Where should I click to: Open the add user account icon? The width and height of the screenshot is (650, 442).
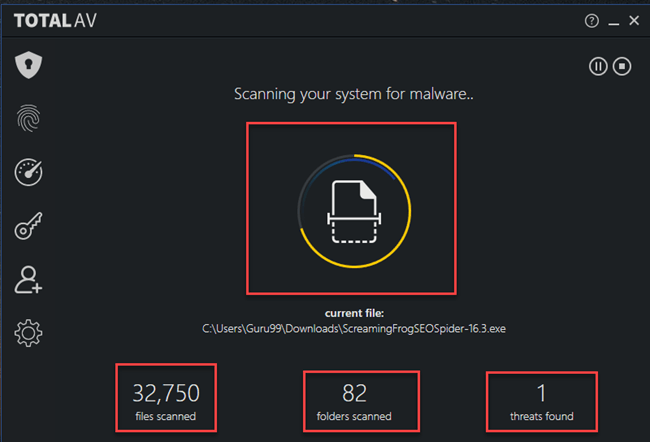pos(28,280)
